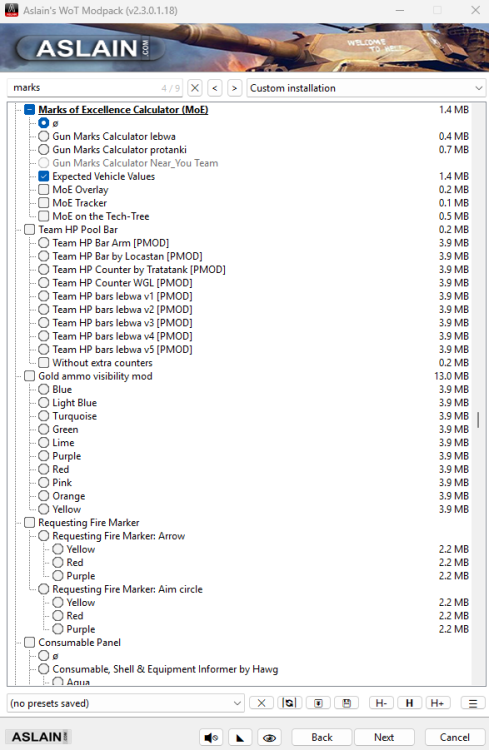The image size is (489, 750).
Task: Collapse Marks of Excellence Calculator group checkbox
Action: click(30, 110)
